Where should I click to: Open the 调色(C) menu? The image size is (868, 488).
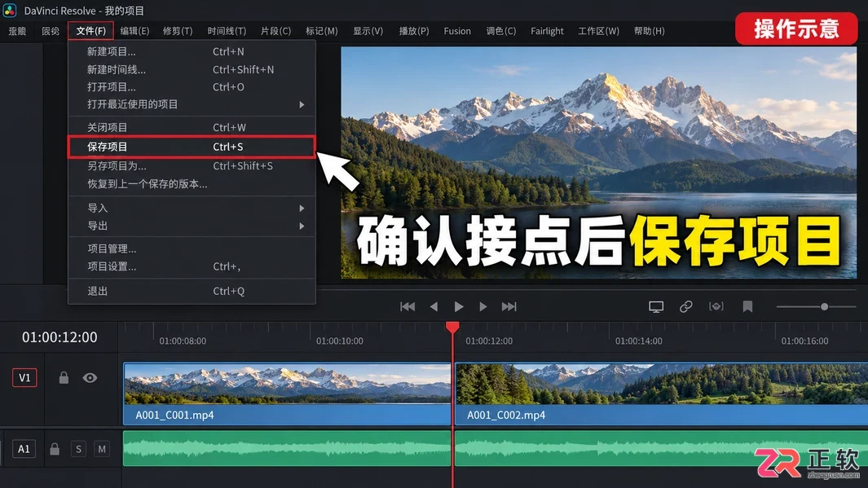tap(501, 31)
